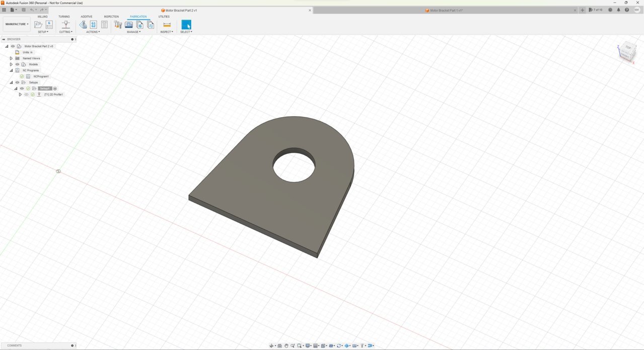Open the Help question mark menu

click(x=627, y=10)
